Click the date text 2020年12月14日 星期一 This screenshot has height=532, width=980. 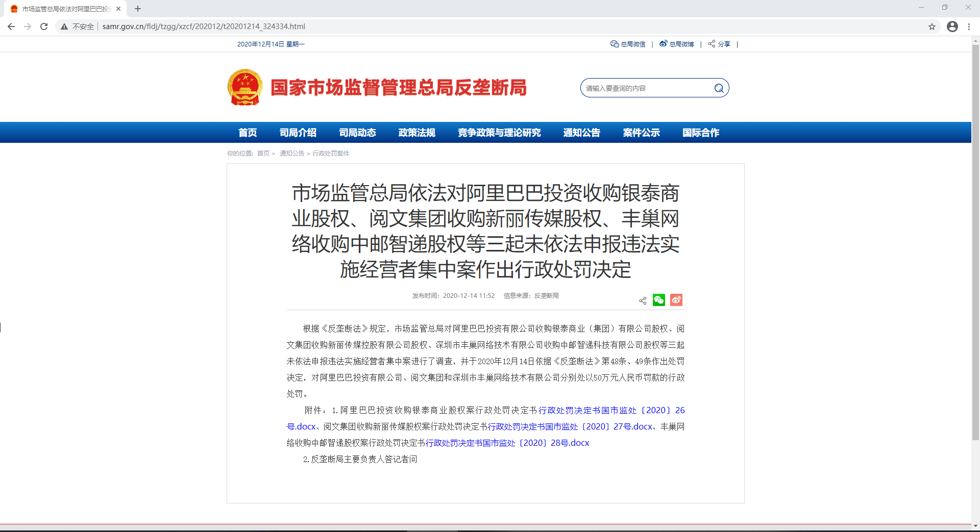[x=271, y=44]
